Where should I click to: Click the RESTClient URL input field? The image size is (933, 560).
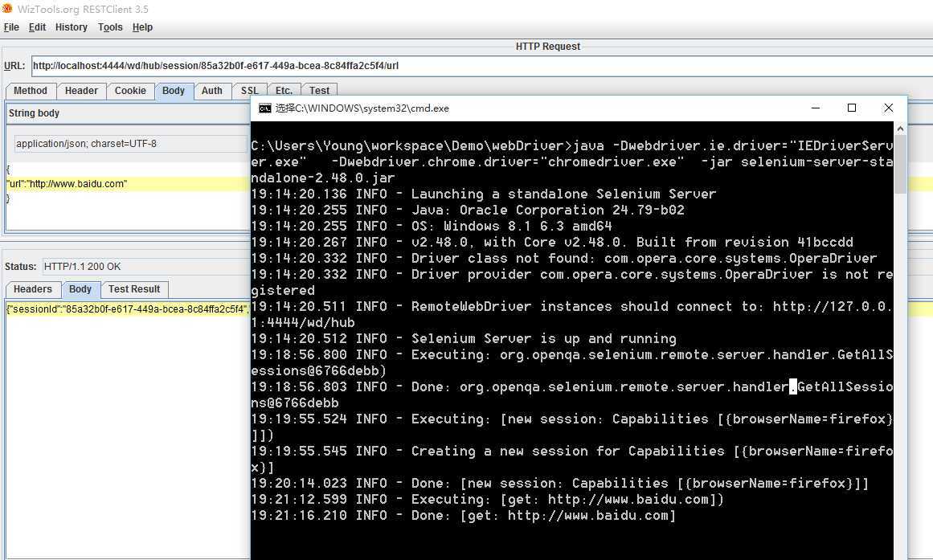coord(482,66)
